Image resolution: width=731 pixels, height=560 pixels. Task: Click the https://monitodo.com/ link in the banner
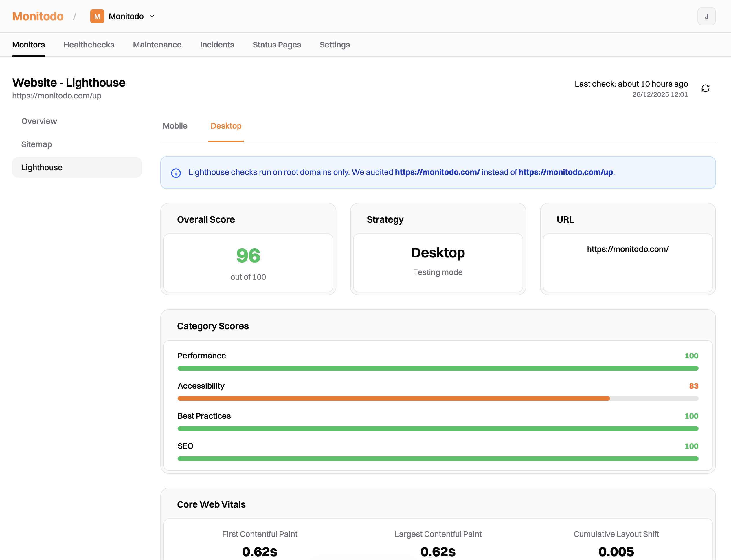437,172
